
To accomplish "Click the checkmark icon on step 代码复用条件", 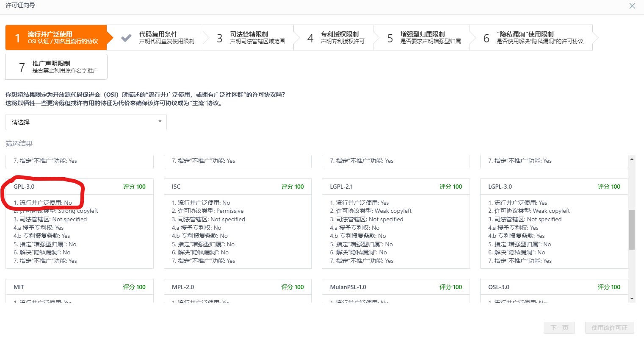I will point(126,37).
